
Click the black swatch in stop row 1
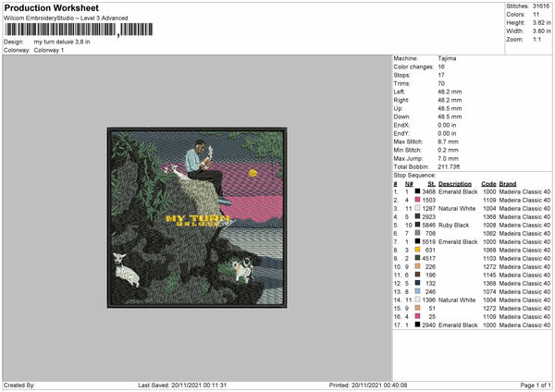click(418, 191)
